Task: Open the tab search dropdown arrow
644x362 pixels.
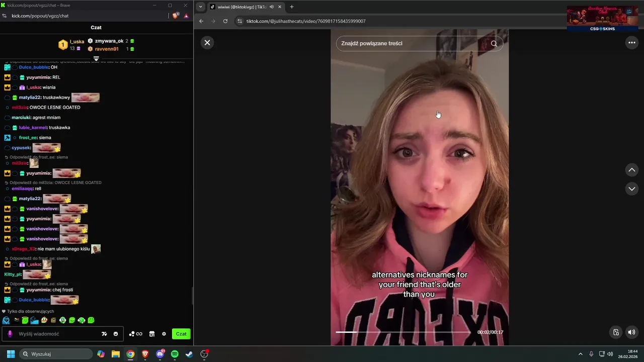Action: 201,7
